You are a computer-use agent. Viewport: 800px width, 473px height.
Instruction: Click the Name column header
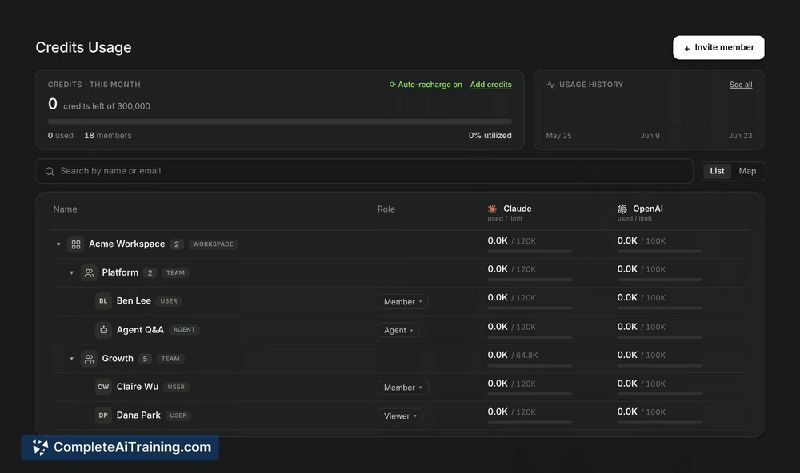point(65,209)
